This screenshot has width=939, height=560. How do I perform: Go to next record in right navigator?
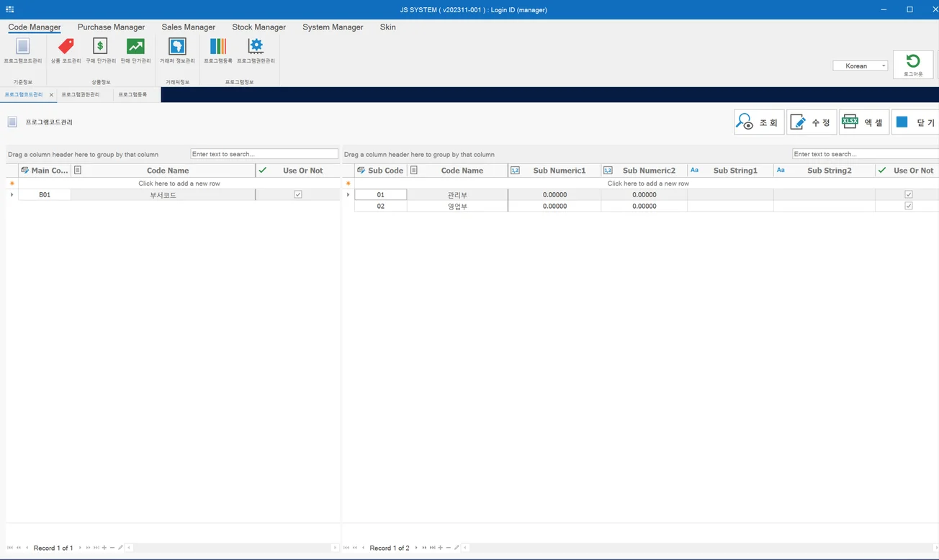[x=416, y=548]
